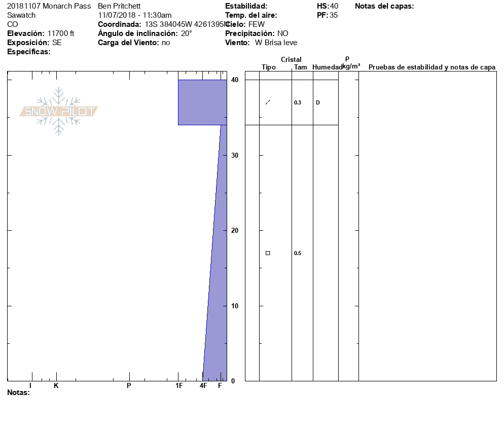Image resolution: width=504 pixels, height=426 pixels.
Task: Select the square faceted crystal symbol
Action: pos(268,253)
